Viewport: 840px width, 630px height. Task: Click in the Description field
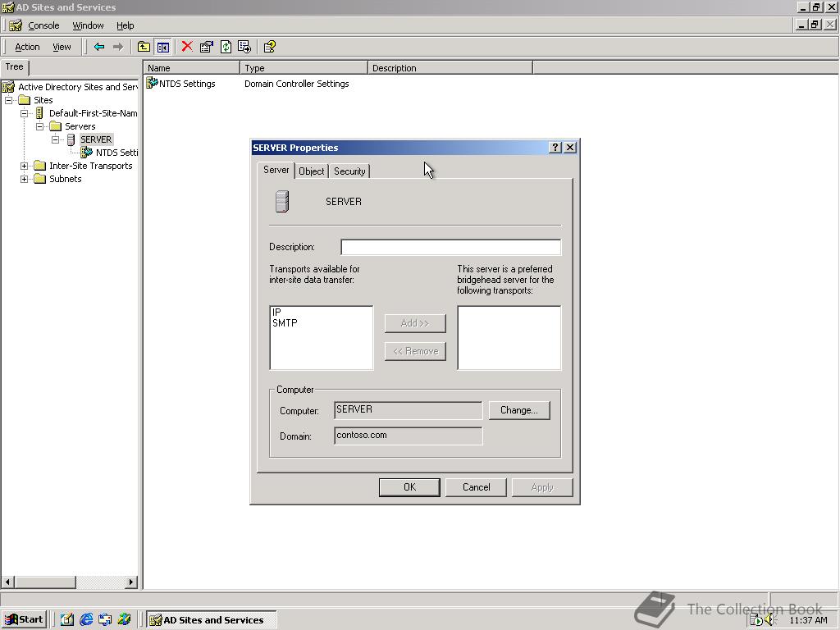pyautogui.click(x=450, y=247)
